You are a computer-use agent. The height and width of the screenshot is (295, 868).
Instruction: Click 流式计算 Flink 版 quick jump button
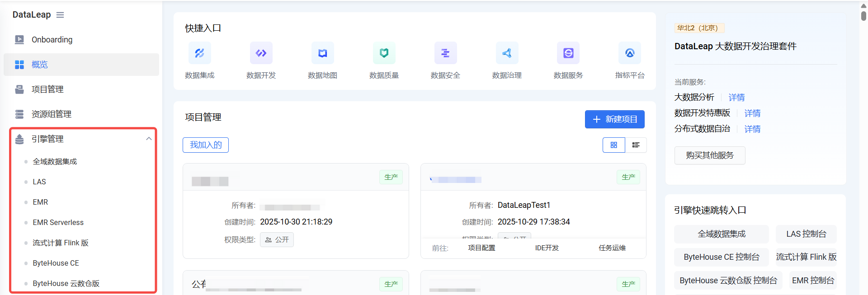click(x=806, y=257)
